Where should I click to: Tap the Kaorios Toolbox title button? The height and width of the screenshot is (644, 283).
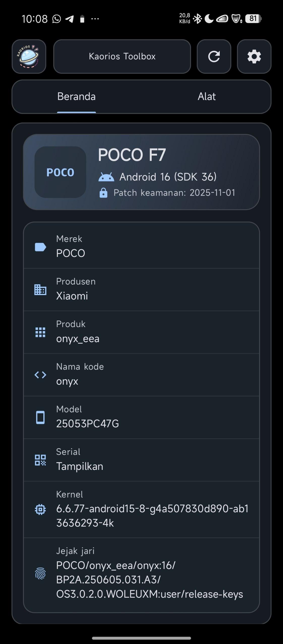(122, 56)
